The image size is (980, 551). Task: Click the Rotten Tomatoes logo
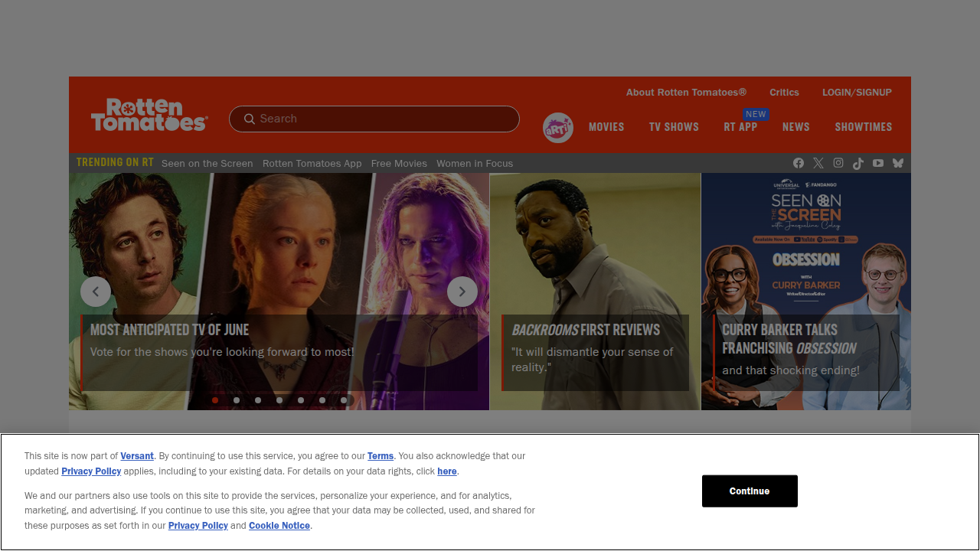149,115
